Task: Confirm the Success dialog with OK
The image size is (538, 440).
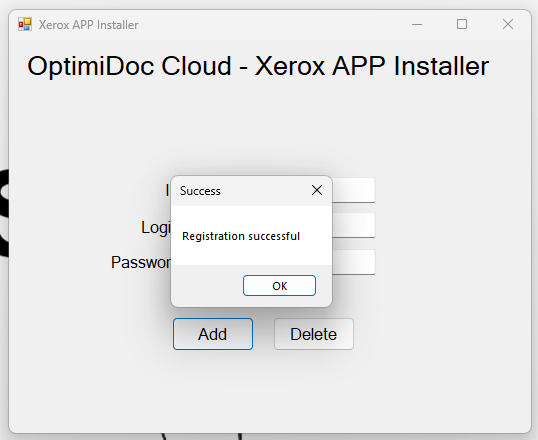Action: (279, 286)
